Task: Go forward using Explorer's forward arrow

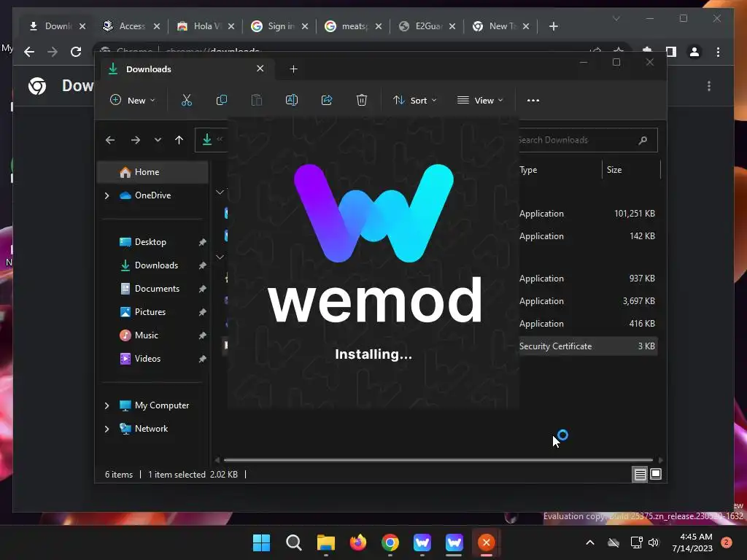Action: [135, 140]
